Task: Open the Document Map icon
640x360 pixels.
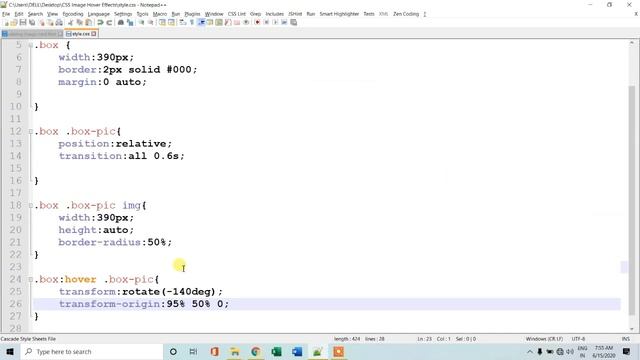Action: (219, 22)
